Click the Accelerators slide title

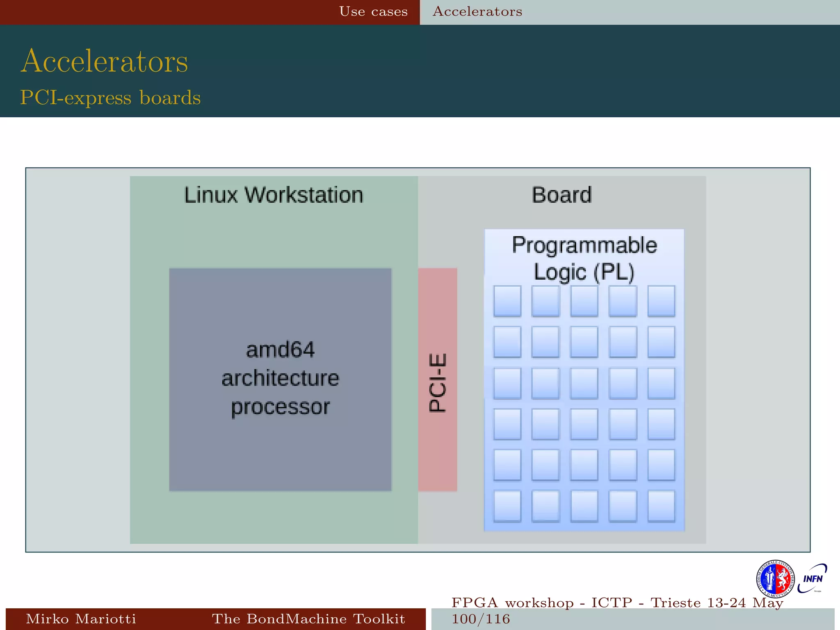click(x=104, y=61)
